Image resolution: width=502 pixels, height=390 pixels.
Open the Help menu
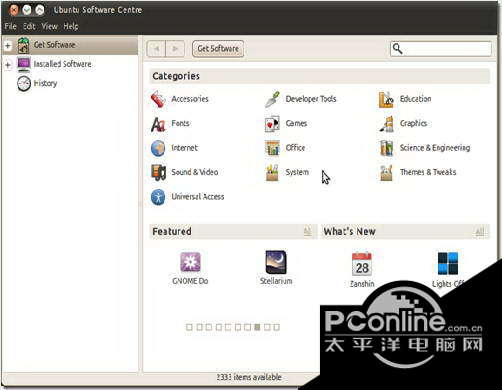(x=71, y=26)
